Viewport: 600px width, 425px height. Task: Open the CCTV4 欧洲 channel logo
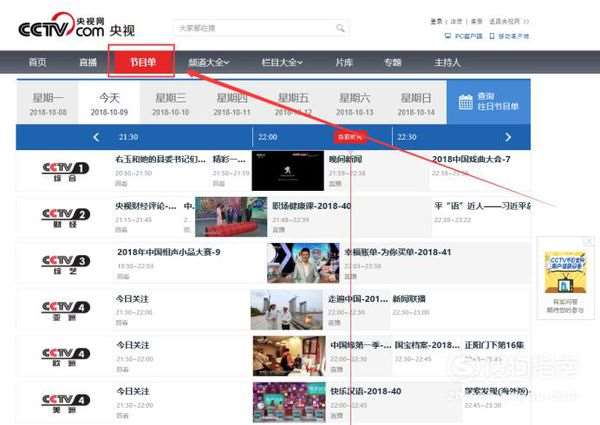(x=65, y=357)
